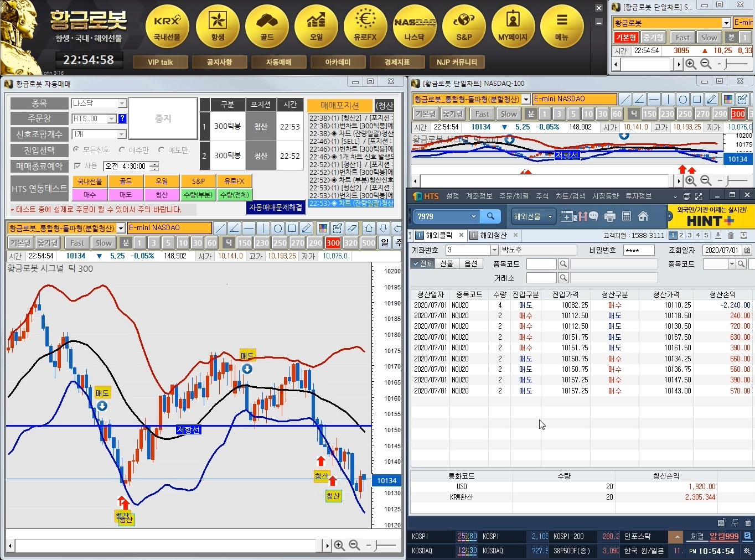Select the 선물 filter toggle
The width and height of the screenshot is (755, 560).
click(x=447, y=263)
